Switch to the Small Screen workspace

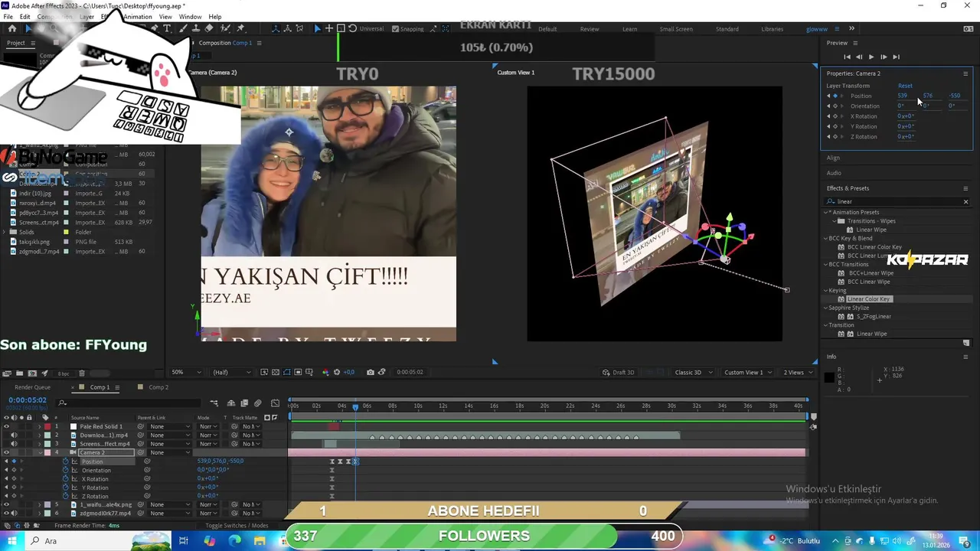coord(676,29)
